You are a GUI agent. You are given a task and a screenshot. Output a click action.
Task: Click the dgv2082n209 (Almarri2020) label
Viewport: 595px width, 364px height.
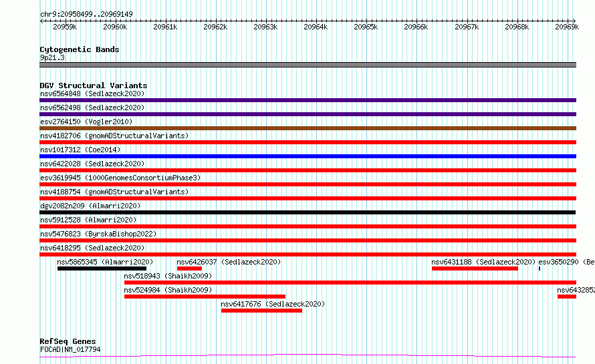pyautogui.click(x=90, y=206)
